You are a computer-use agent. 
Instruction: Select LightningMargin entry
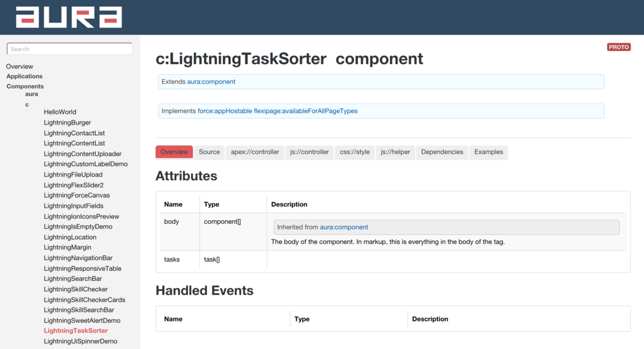67,248
